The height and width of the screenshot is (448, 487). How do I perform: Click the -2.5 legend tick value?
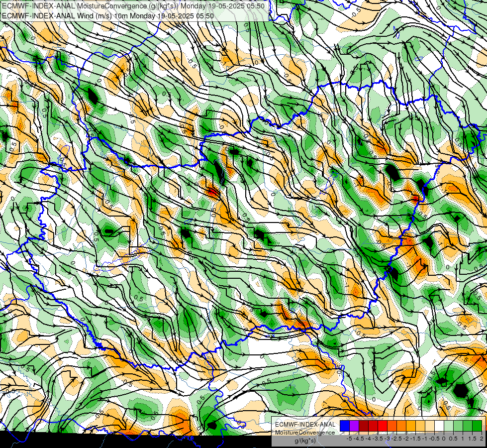[x=396, y=439]
